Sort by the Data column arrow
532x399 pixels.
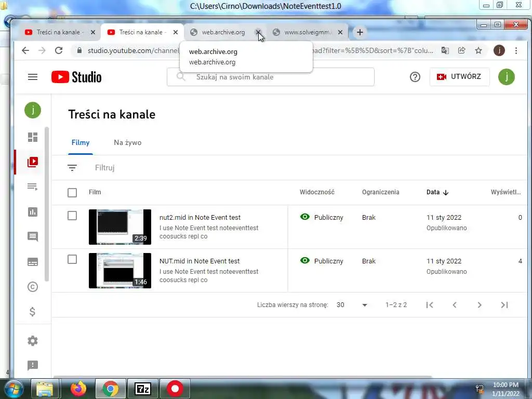(x=446, y=192)
